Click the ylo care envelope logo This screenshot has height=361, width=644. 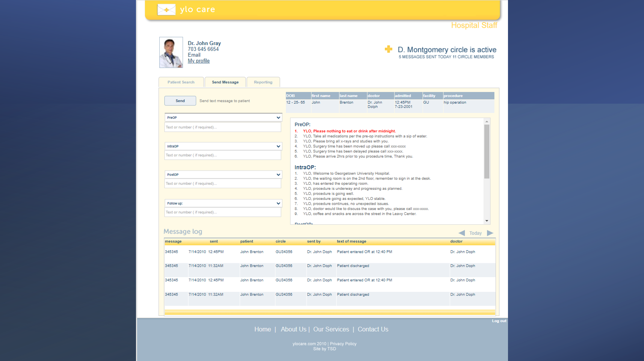[166, 10]
